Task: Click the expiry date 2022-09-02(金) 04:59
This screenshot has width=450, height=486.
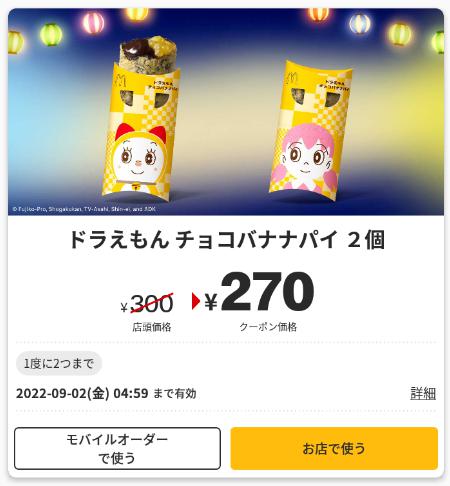Action: pyautogui.click(x=82, y=394)
